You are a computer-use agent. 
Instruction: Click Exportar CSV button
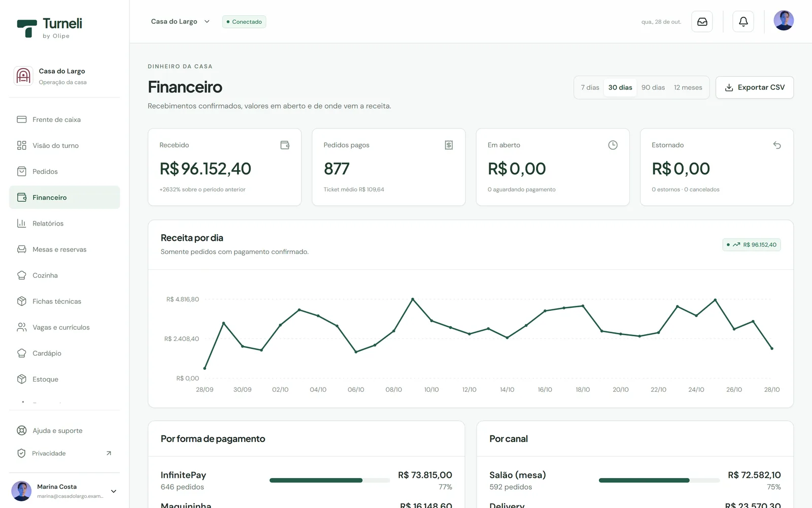[x=755, y=87]
